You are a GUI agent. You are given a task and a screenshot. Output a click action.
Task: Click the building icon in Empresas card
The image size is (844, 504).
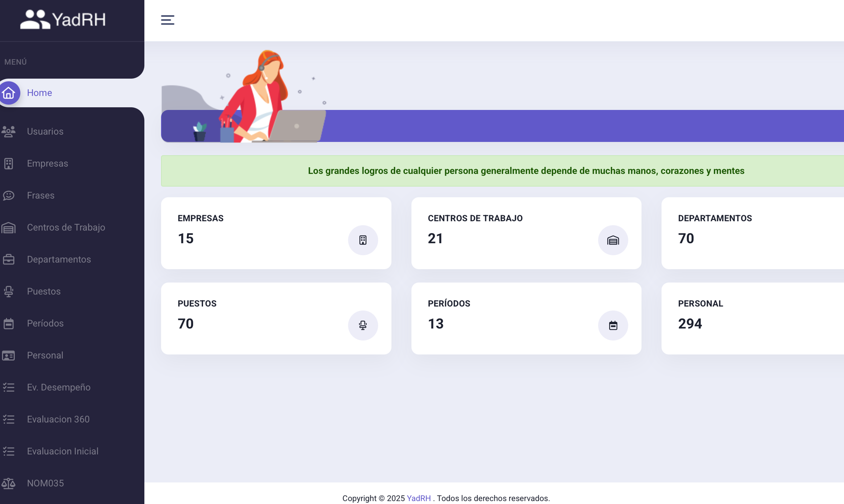click(363, 240)
